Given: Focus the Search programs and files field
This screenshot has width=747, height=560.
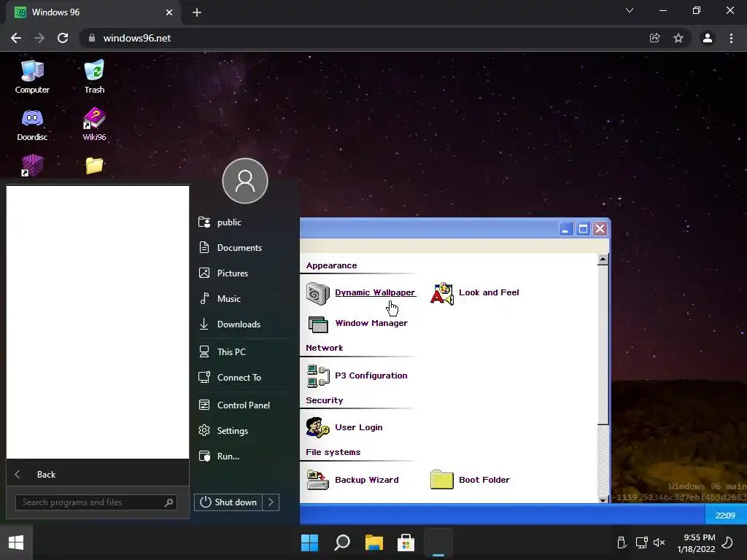Looking at the screenshot, I should tap(96, 502).
